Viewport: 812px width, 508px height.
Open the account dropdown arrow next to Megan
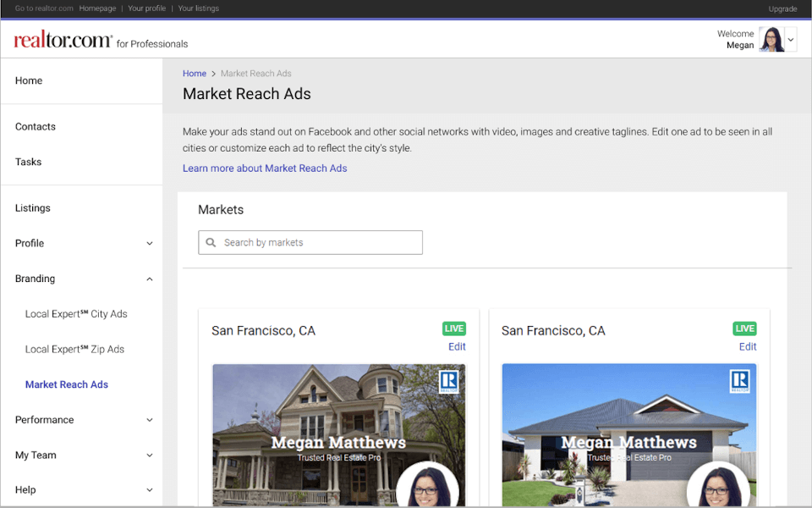(x=791, y=40)
